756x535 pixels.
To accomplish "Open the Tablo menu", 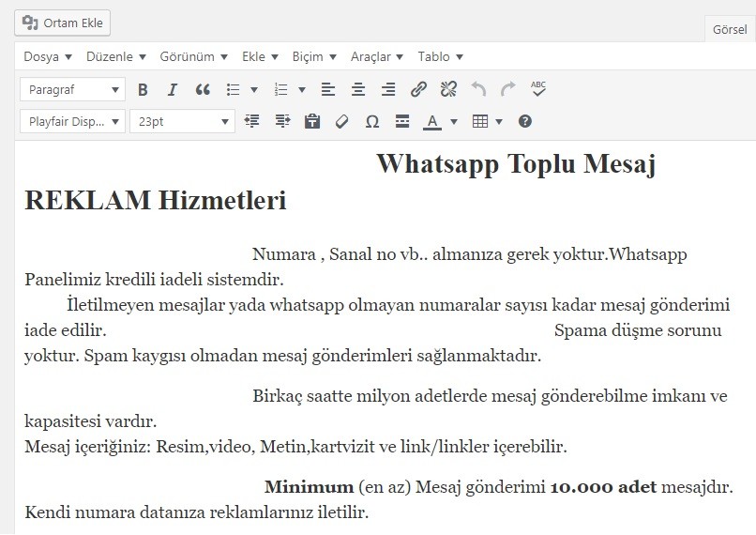I will (x=440, y=56).
